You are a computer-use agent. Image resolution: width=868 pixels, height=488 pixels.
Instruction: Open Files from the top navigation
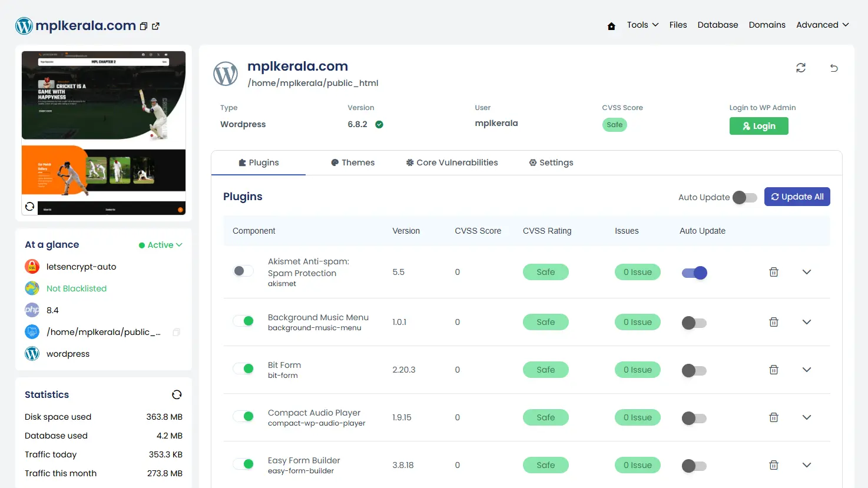(x=678, y=25)
